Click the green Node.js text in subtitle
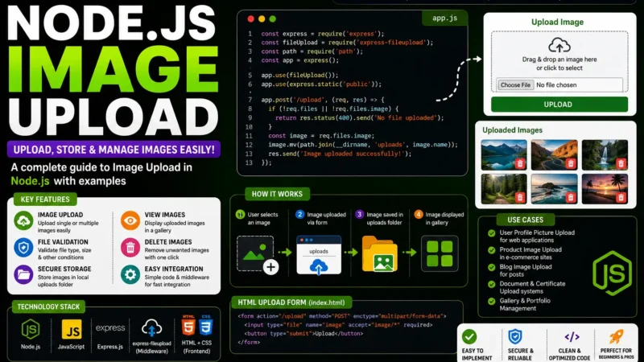Screen dimensions: 644x362 pos(30,181)
